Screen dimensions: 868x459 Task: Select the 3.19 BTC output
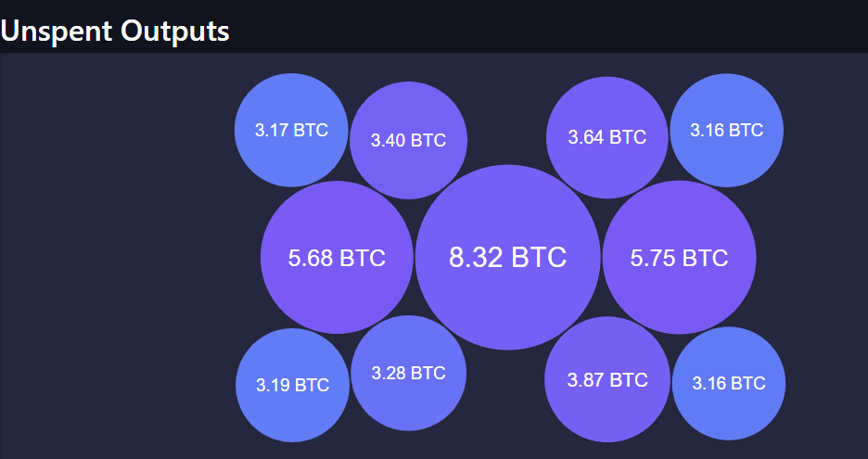pyautogui.click(x=292, y=386)
